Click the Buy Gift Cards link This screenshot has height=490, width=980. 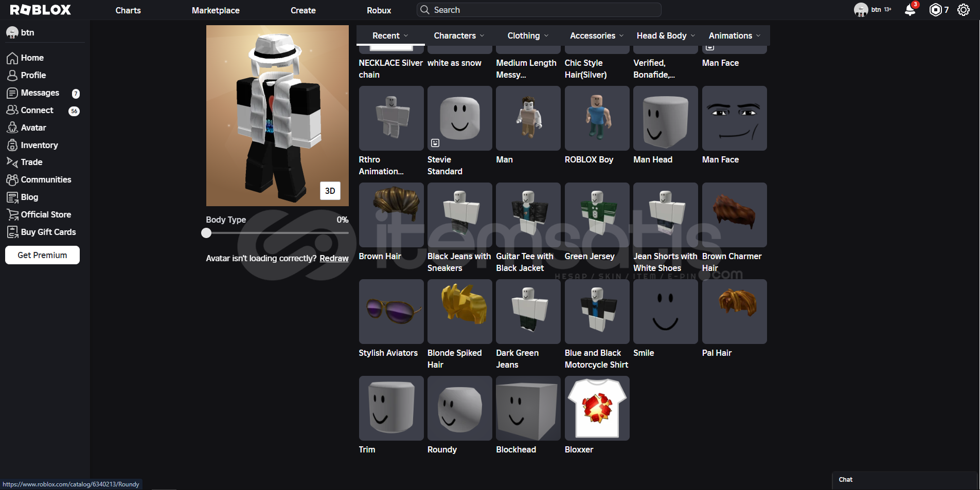click(48, 232)
